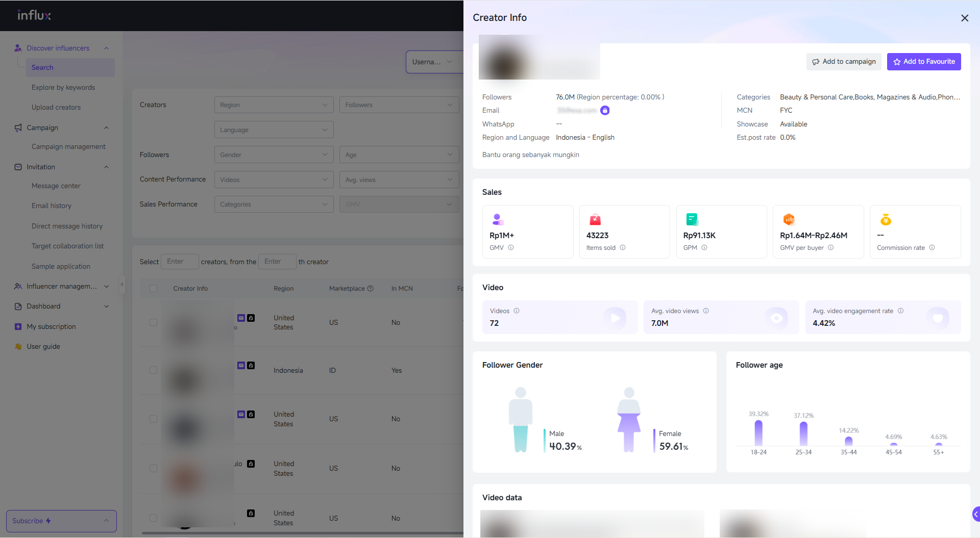Click the email lock icon to reveal email
980x538 pixels.
[605, 111]
